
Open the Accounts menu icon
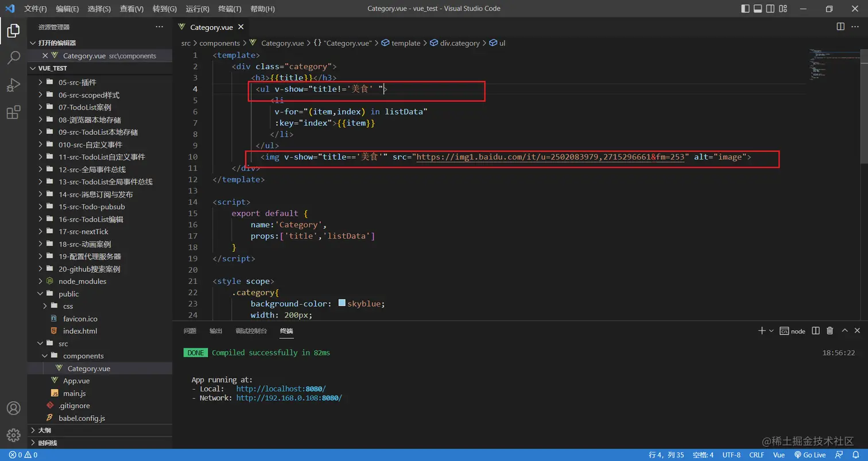(x=13, y=409)
